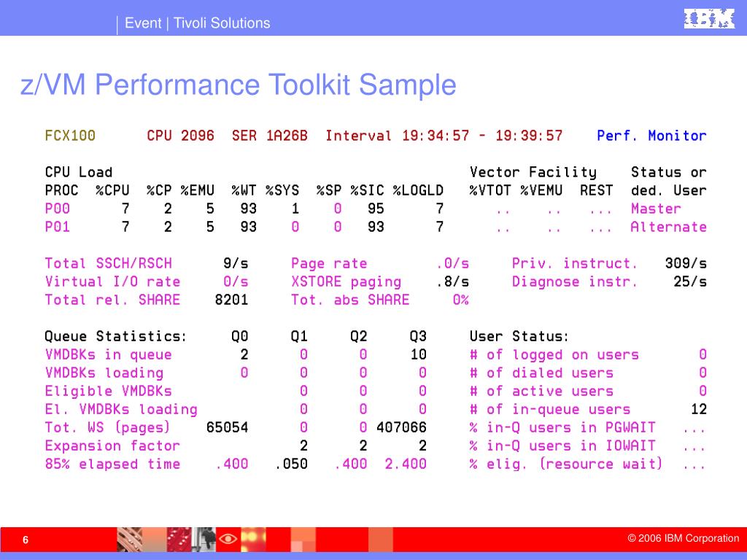747x560 pixels.
Task: Click the "Queue Statistics:" heading
Action: pos(116,336)
